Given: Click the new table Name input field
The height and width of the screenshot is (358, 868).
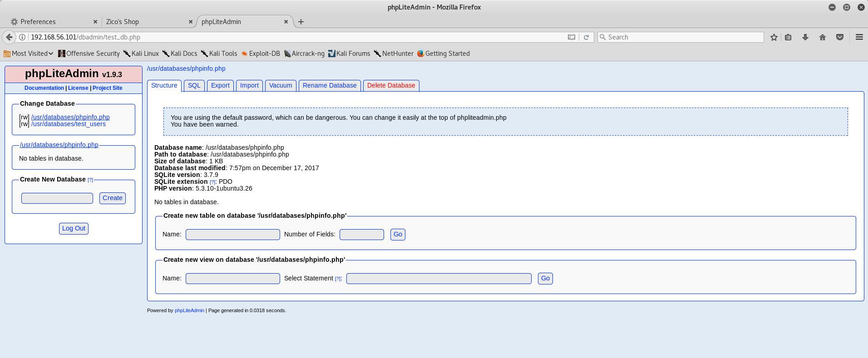Looking at the screenshot, I should tap(232, 234).
